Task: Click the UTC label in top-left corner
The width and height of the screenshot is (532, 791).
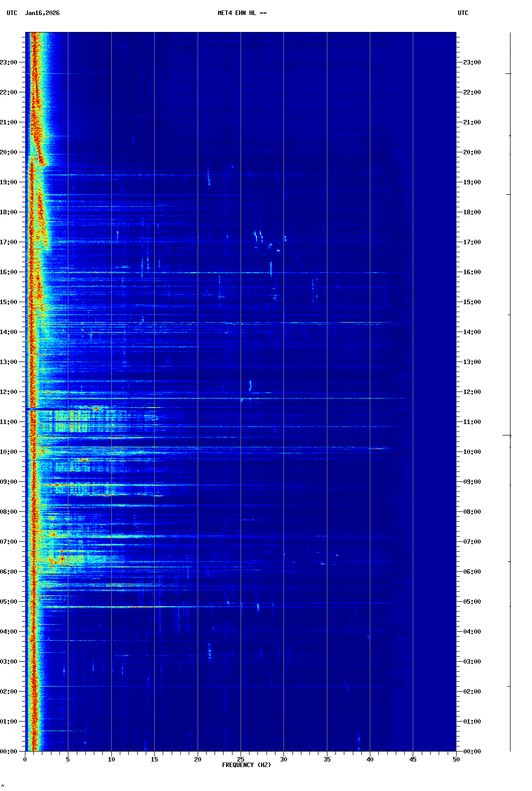Action: click(x=12, y=13)
